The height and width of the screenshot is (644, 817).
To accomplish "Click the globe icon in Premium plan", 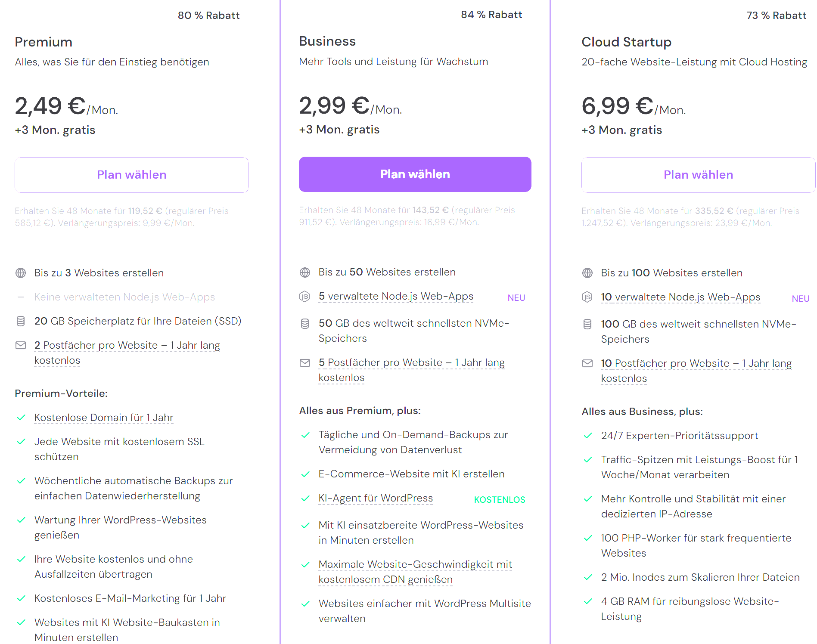I will point(21,273).
